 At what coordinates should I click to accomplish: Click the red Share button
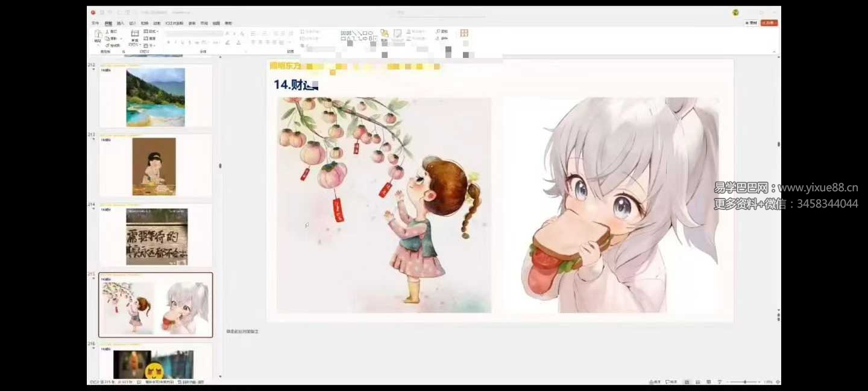tap(769, 23)
